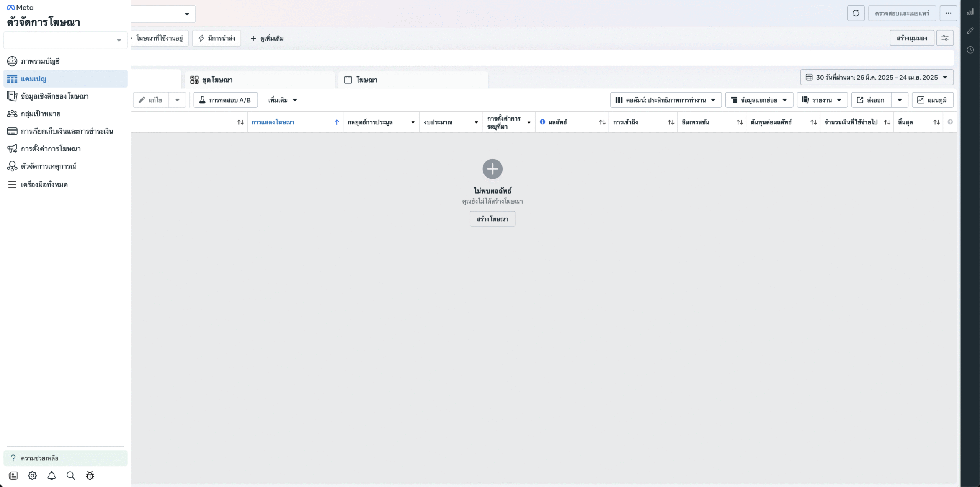Click the pencil edit icon in right rail

(x=970, y=31)
